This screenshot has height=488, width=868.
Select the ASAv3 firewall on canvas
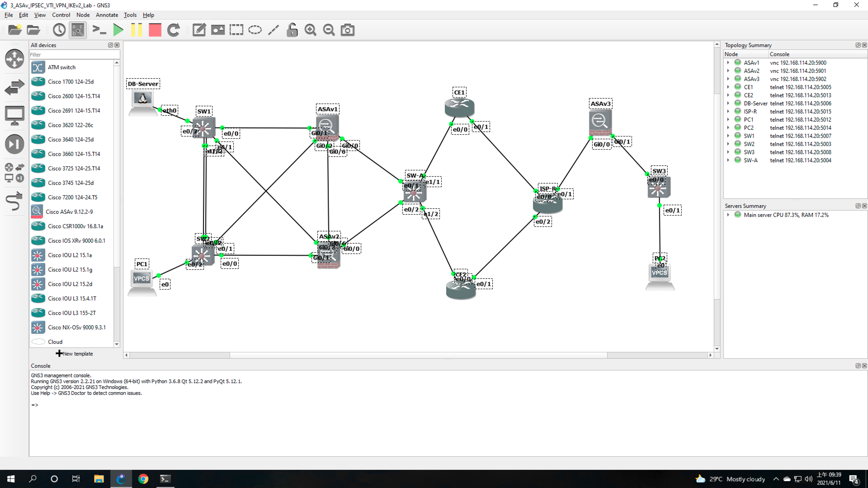600,123
